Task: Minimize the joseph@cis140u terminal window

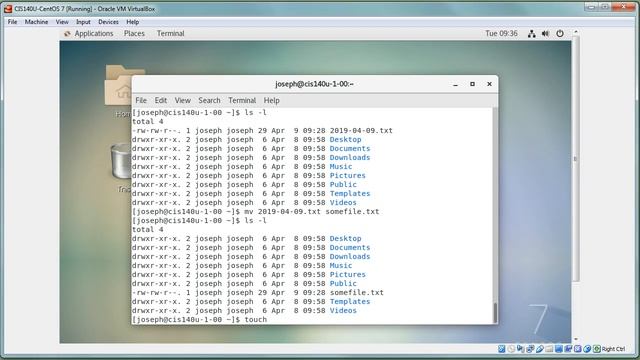Action: click(456, 84)
